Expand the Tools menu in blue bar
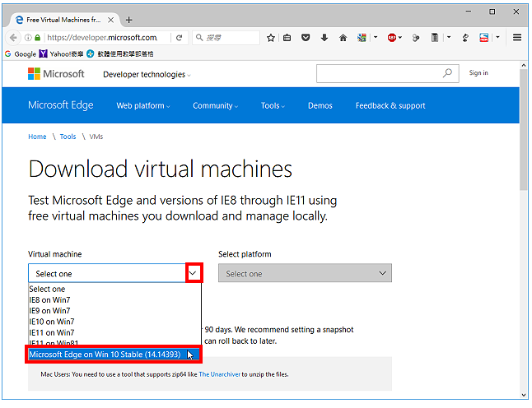The height and width of the screenshot is (408, 532). [273, 106]
